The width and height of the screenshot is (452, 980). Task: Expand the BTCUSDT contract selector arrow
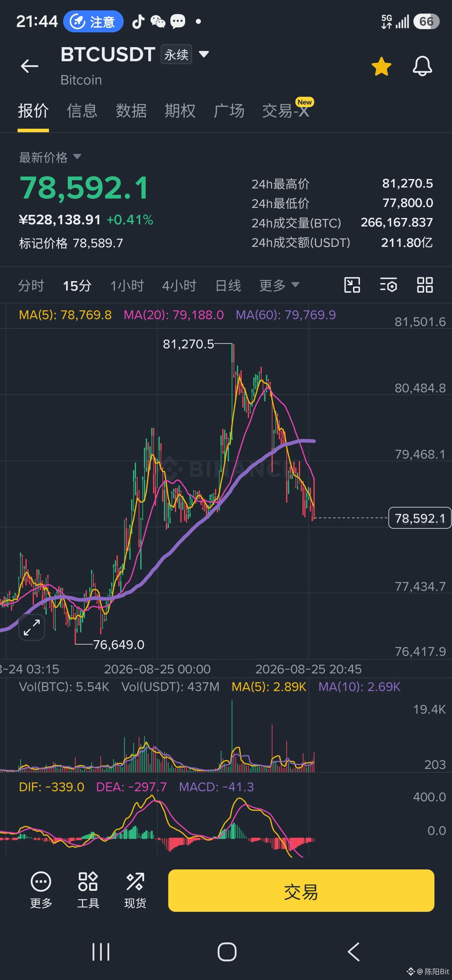[x=204, y=54]
